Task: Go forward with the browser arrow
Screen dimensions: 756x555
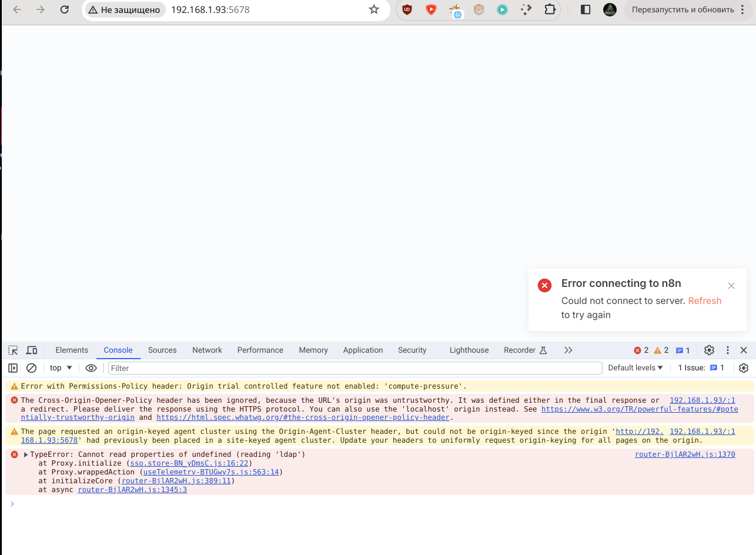Action: pyautogui.click(x=41, y=9)
